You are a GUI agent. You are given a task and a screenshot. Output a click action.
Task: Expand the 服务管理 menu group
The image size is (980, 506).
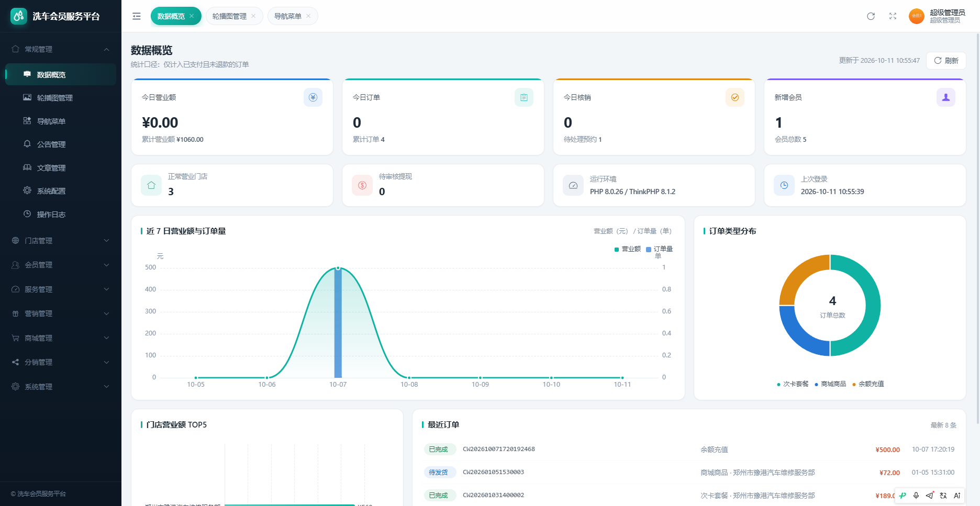pyautogui.click(x=61, y=289)
